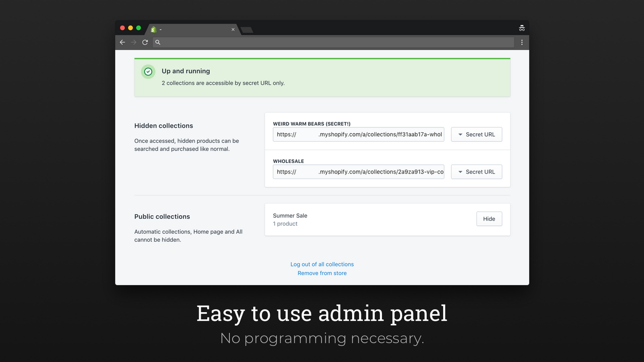The image size is (644, 362).
Task: Click the yellow minimize traffic light
Action: 130,29
